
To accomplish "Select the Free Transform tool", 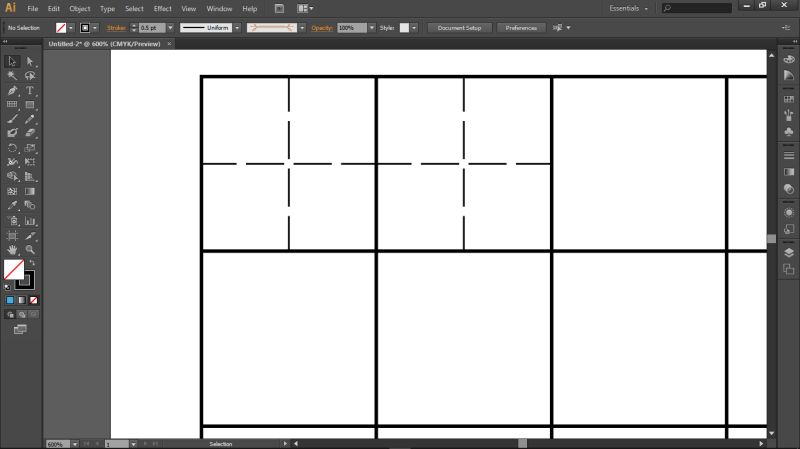I will click(30, 162).
